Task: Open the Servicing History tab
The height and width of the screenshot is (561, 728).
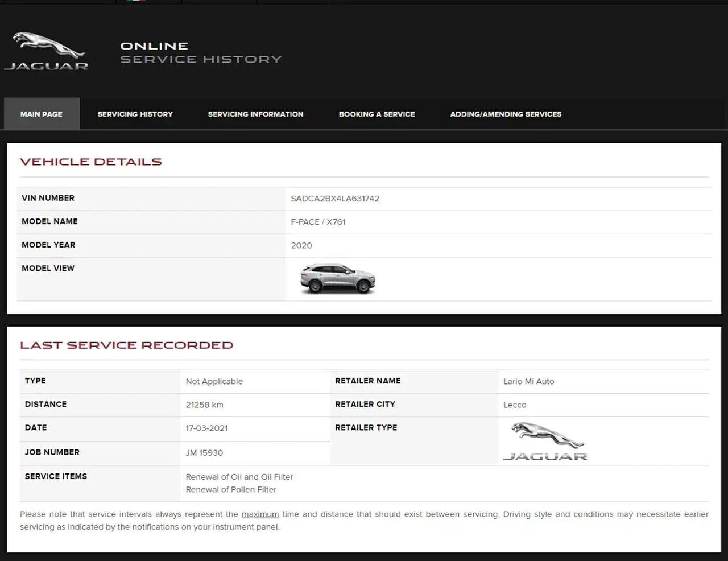Action: 135,114
